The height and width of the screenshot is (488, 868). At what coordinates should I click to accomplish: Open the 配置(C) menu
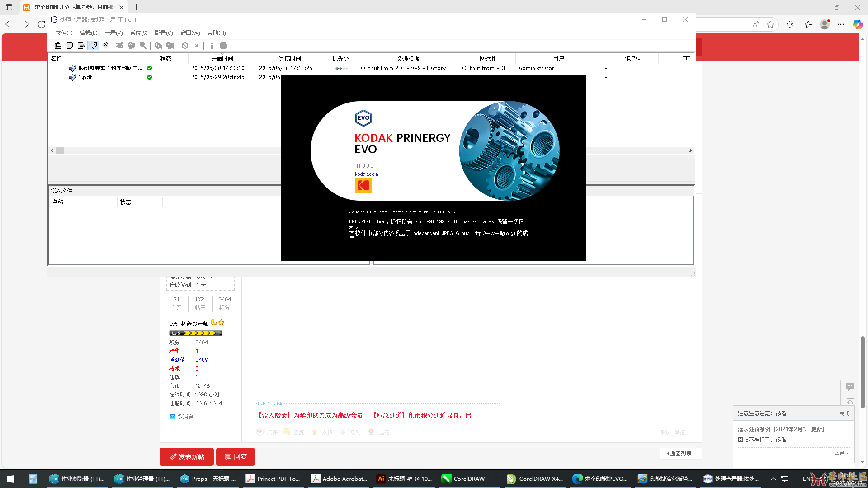[164, 33]
